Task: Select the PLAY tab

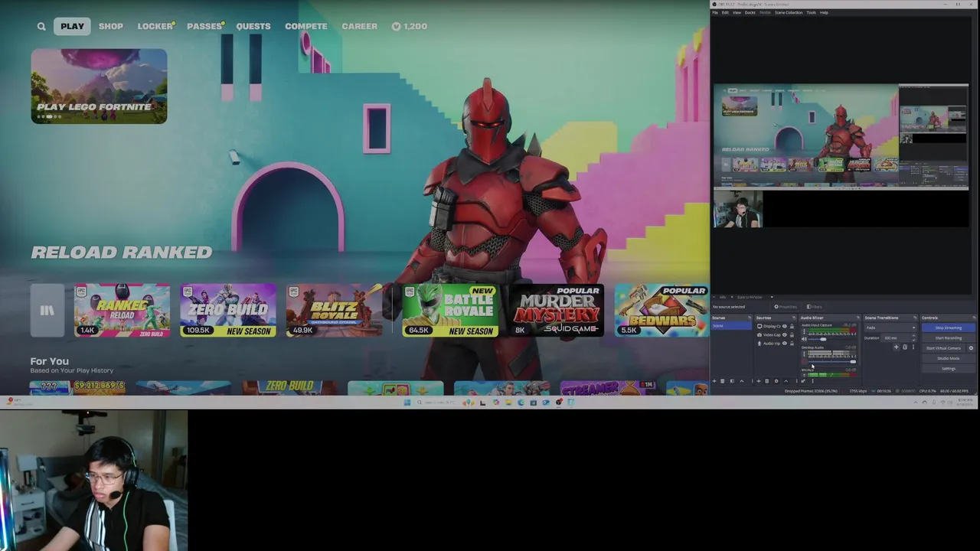Action: (72, 26)
